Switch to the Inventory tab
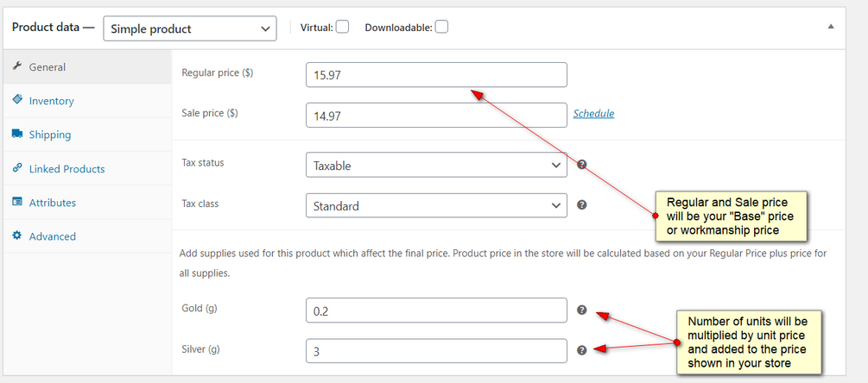The image size is (868, 383). [52, 101]
